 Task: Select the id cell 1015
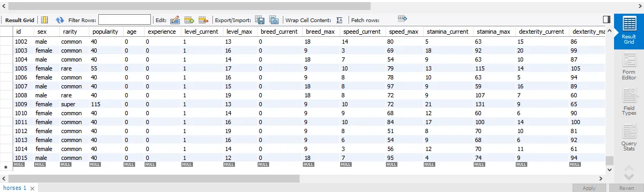pos(23,157)
